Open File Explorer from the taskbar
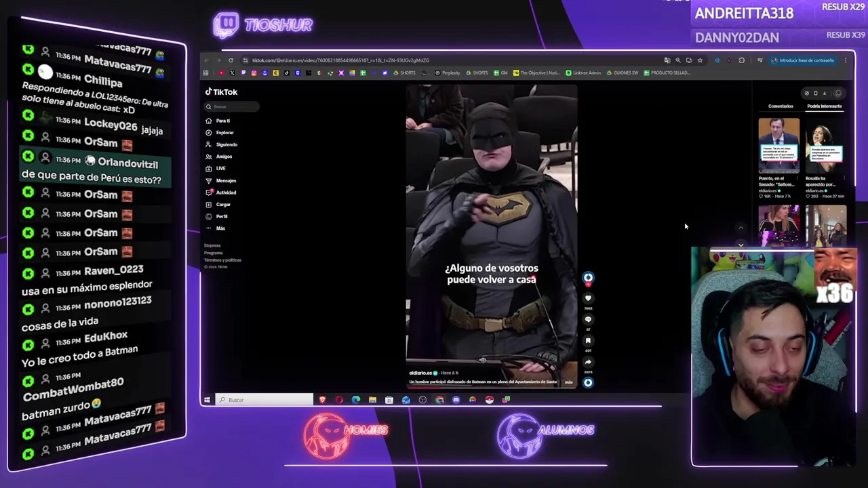 click(x=372, y=400)
